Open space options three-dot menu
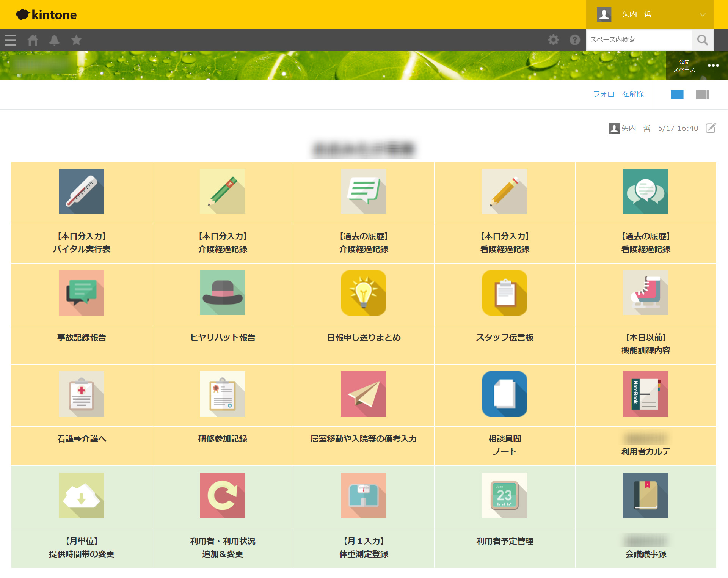 (713, 66)
